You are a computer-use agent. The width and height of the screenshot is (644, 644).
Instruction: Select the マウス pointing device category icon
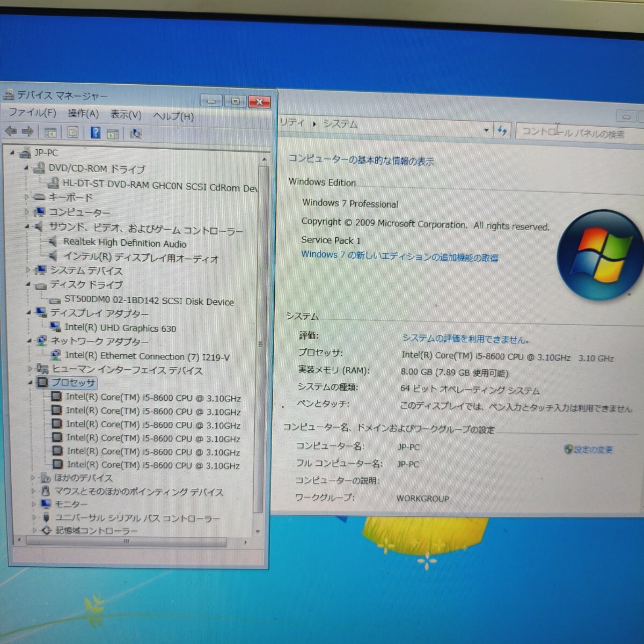tap(46, 491)
